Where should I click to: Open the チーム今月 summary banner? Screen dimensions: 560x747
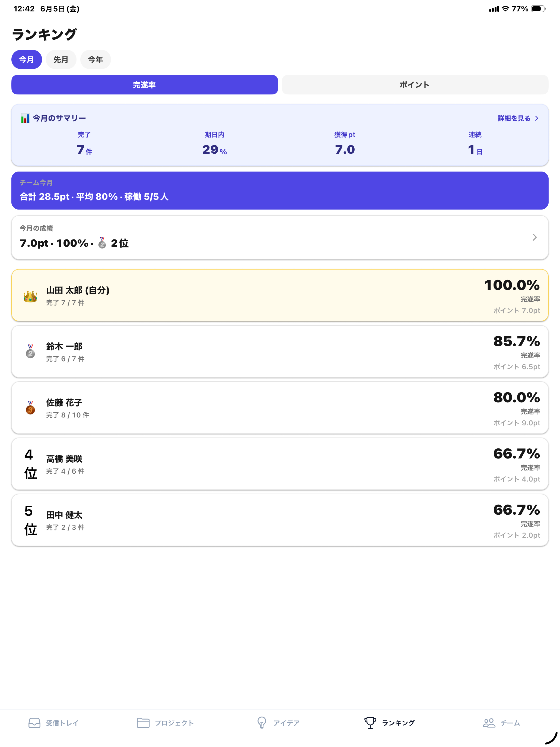point(280,191)
